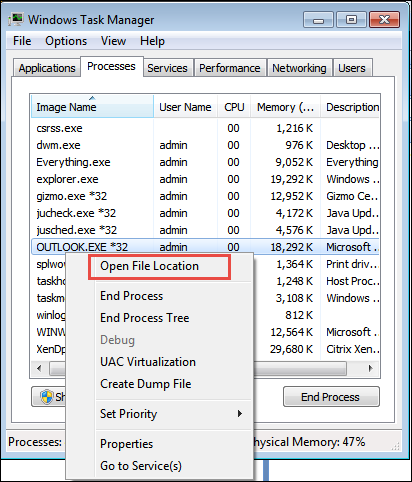Click the 29,680 K memory value

click(x=292, y=349)
